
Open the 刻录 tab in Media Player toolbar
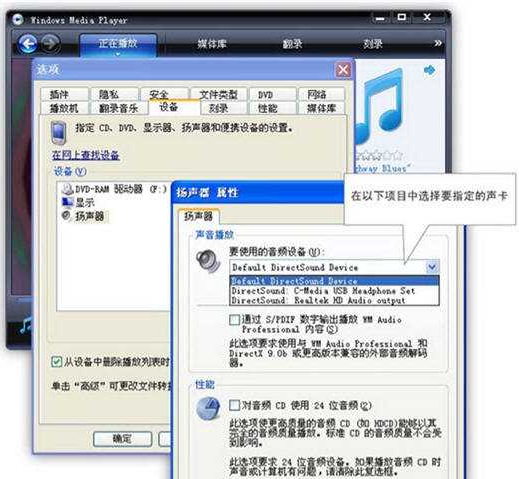pyautogui.click(x=372, y=44)
